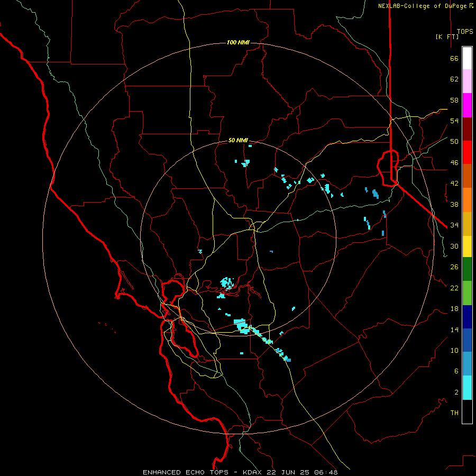Click the cyan legend swatch
The height and width of the screenshot is (476, 476).
(x=467, y=388)
